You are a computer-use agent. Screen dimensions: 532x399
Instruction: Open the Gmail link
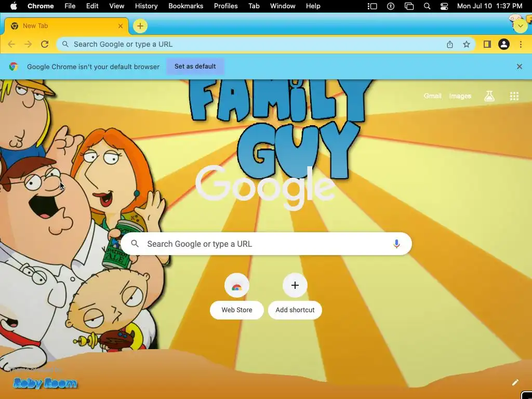pos(433,96)
